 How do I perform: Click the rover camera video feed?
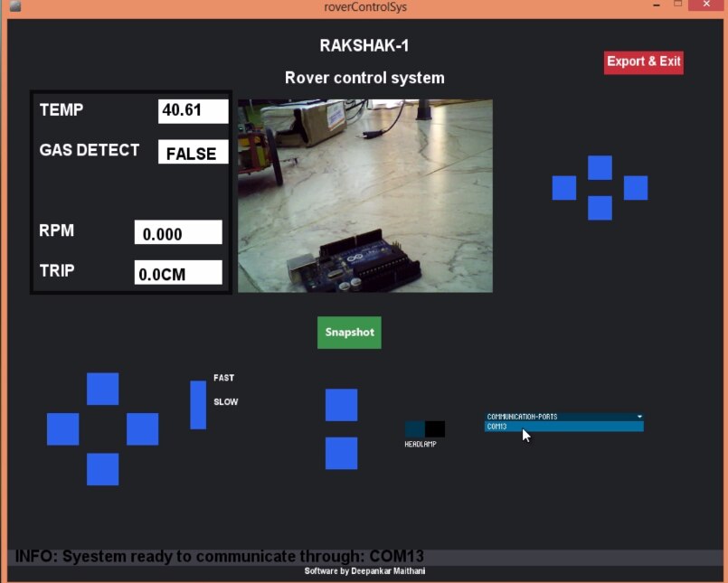point(365,195)
